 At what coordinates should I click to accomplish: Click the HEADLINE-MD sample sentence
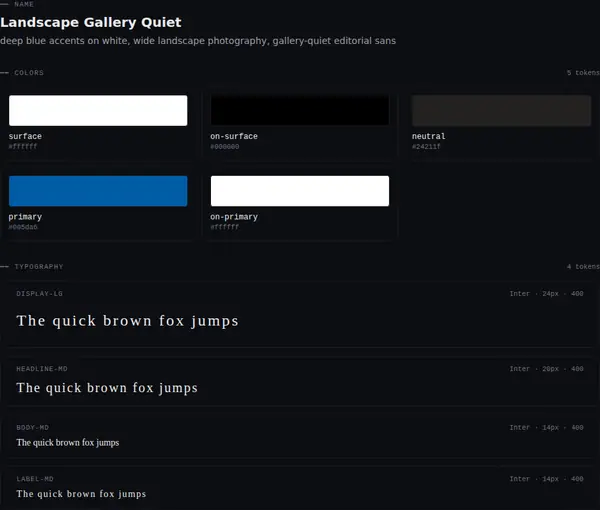107,388
